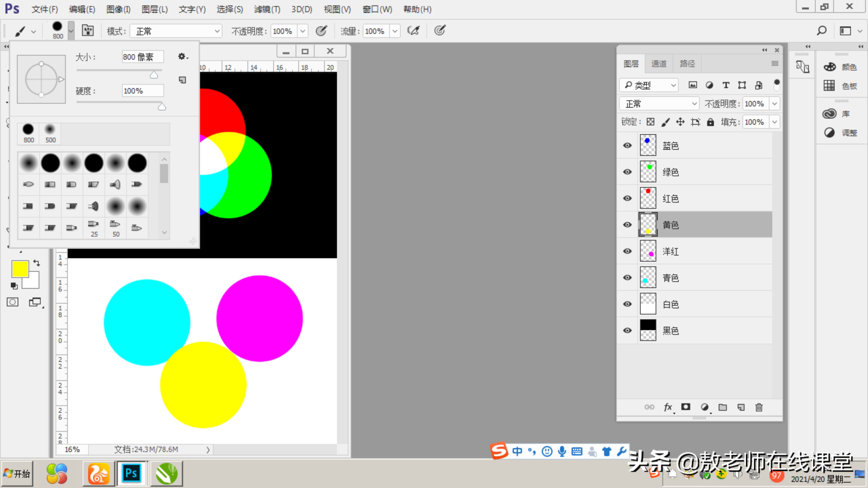Open the layer style fx menu

[668, 407]
